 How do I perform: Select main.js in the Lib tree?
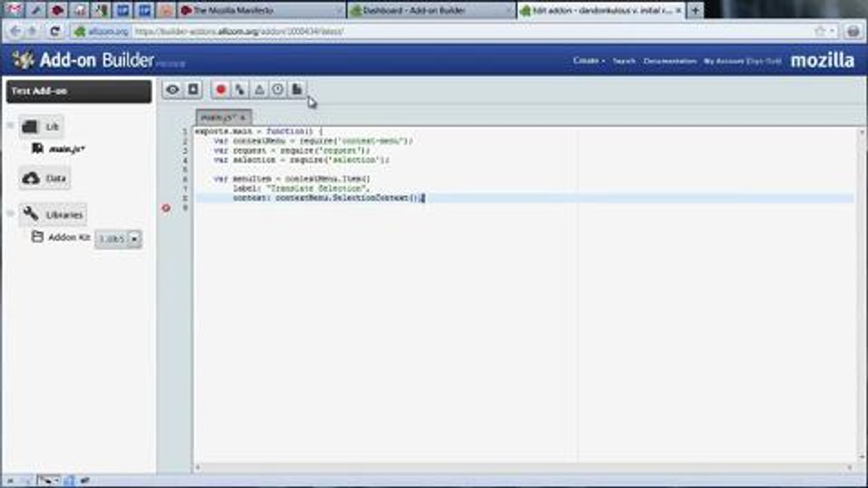click(66, 148)
